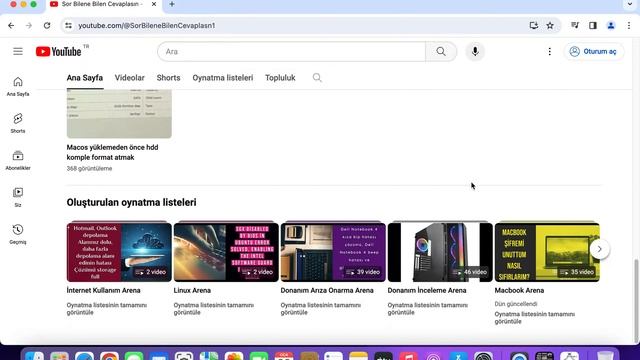Screen dimensions: 640x360
Task: Close the Sor Bilene Bilen Cevaplasın tab
Action: click(154, 4)
